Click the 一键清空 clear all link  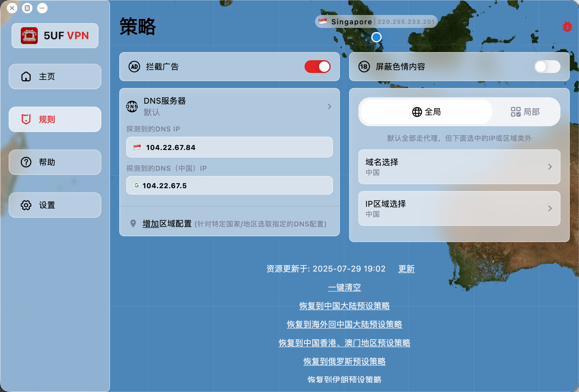344,287
